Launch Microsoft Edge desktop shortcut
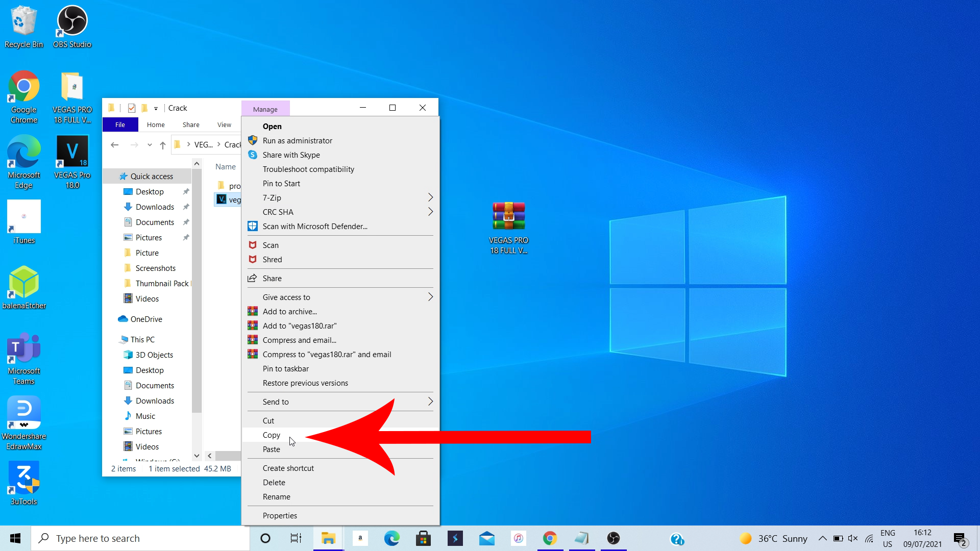Image resolution: width=980 pixels, height=551 pixels. pyautogui.click(x=23, y=162)
